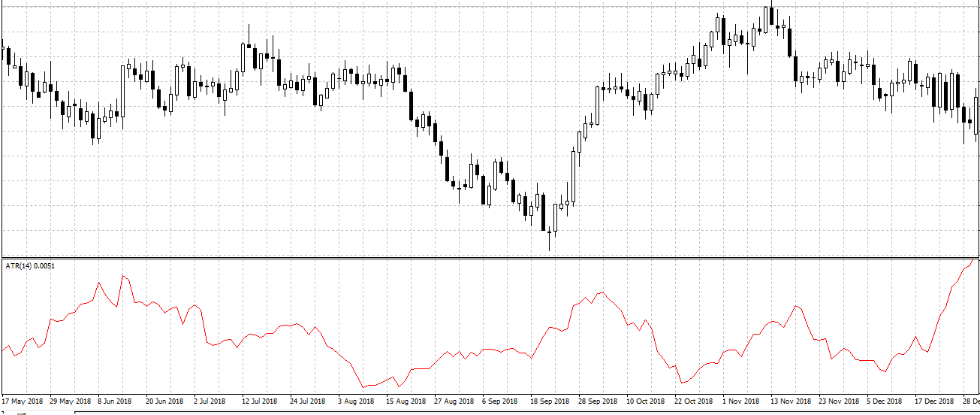This screenshot has height=415, width=980.
Task: Select the 28 Sep 2018 date label
Action: click(597, 401)
